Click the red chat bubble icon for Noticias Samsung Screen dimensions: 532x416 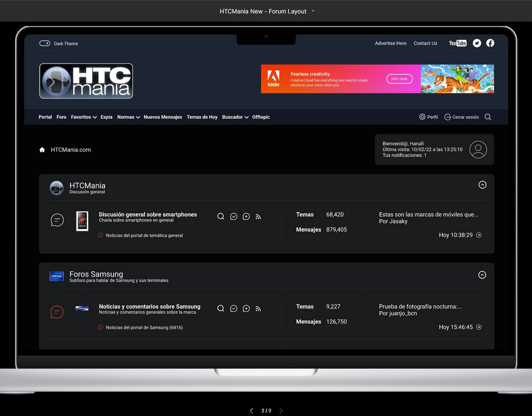coord(57,312)
